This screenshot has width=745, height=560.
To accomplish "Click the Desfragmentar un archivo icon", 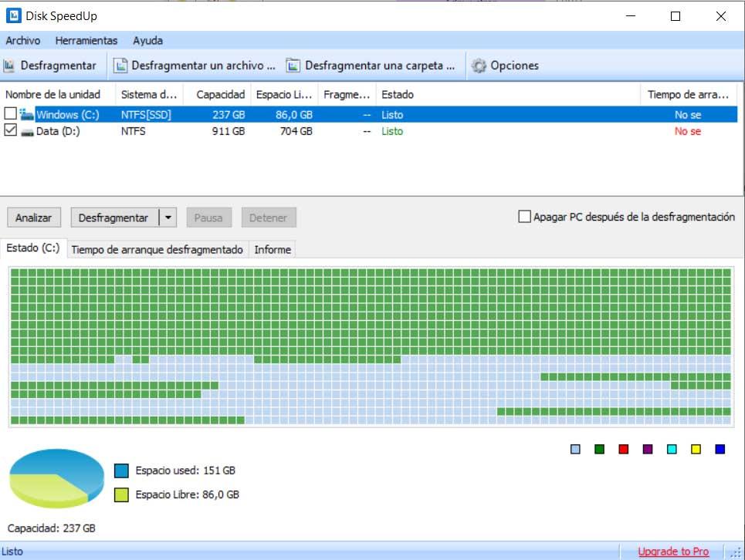I will pyautogui.click(x=120, y=66).
